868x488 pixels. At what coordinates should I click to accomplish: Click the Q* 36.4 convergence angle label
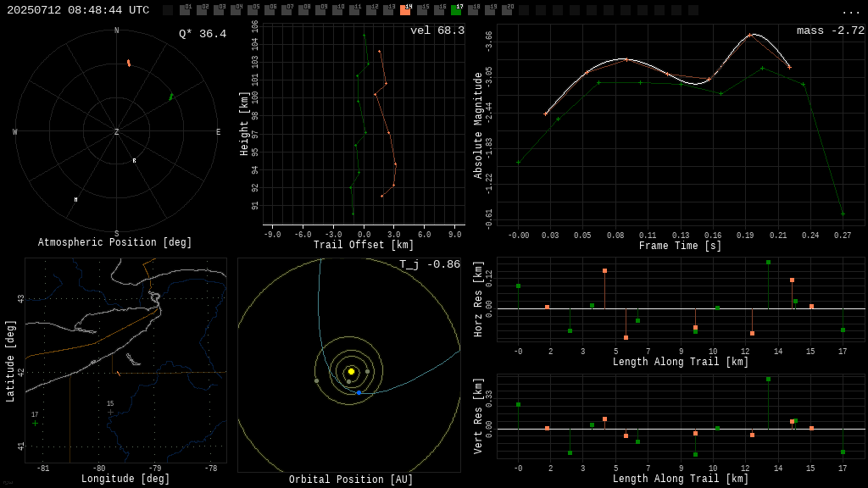(x=202, y=35)
